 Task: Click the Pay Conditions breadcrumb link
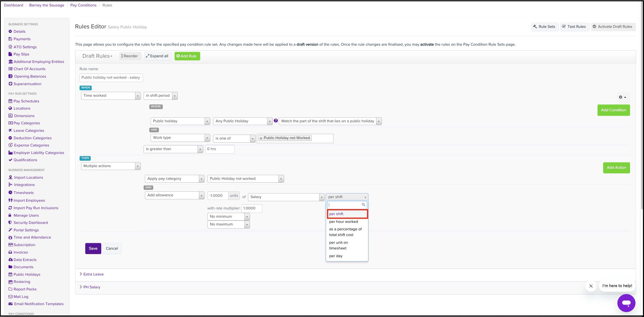click(x=83, y=5)
